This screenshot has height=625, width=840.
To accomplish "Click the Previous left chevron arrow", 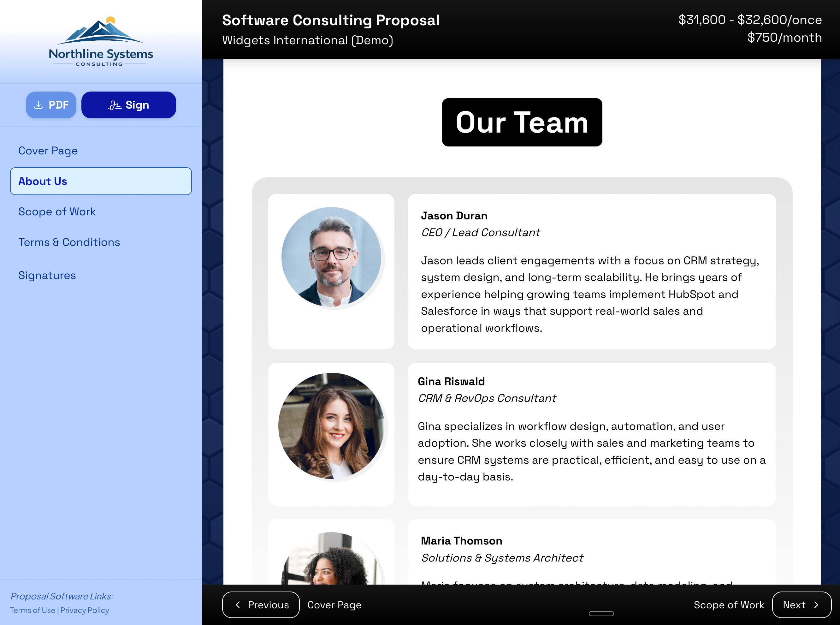I will [238, 604].
